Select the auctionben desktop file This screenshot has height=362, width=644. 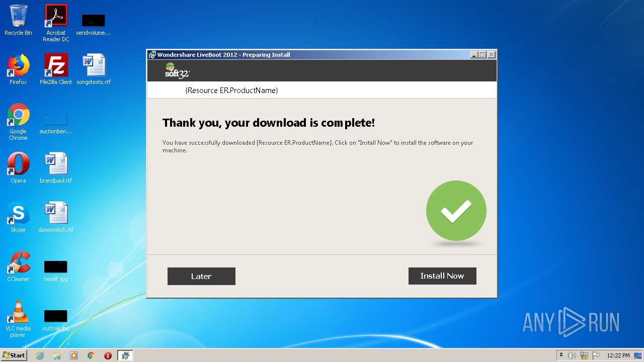coord(56,124)
